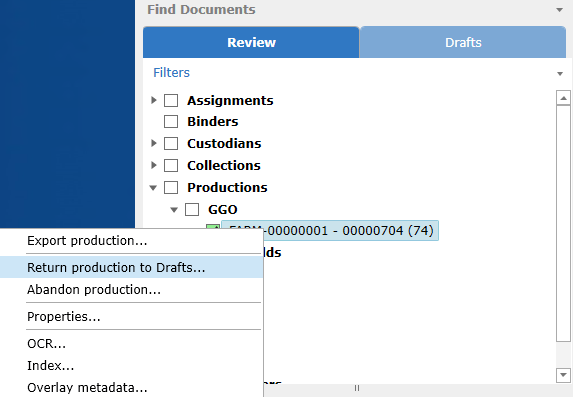Check the Binders checkbox
Viewport: 573px width, 397px height.
coord(171,121)
